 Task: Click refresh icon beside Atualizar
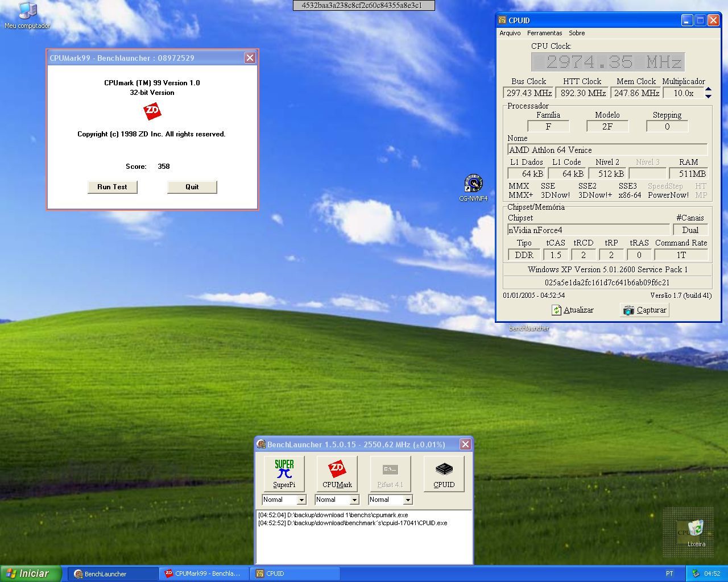click(x=556, y=310)
